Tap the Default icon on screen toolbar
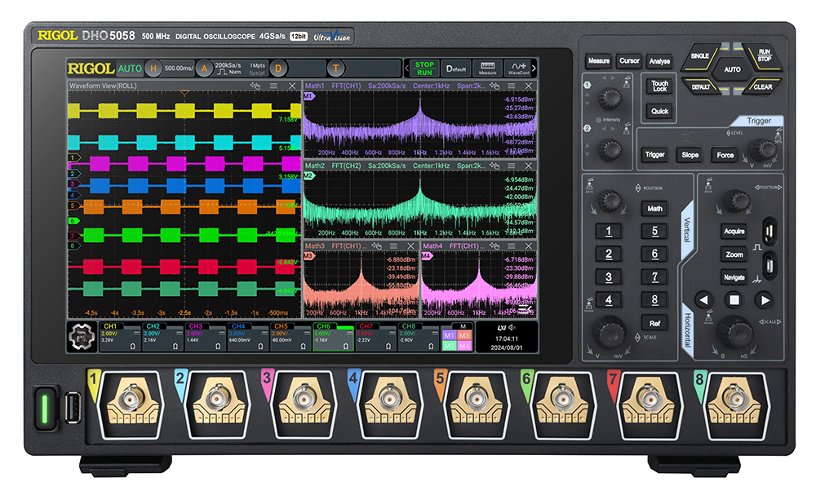 pyautogui.click(x=456, y=69)
